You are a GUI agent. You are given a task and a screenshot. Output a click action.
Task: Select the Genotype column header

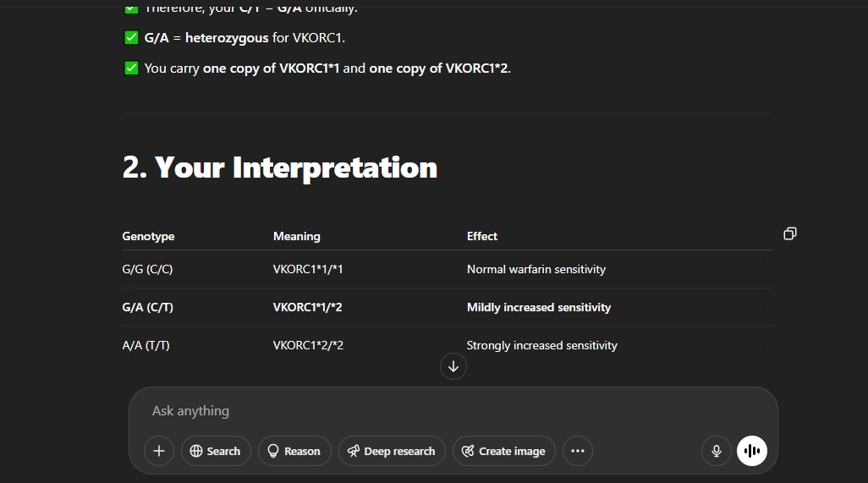pyautogui.click(x=148, y=237)
